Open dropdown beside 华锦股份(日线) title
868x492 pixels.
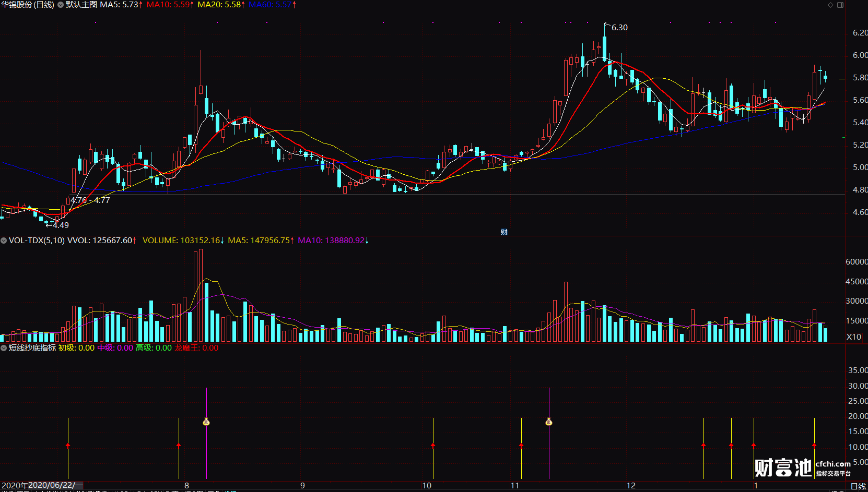[61, 5]
